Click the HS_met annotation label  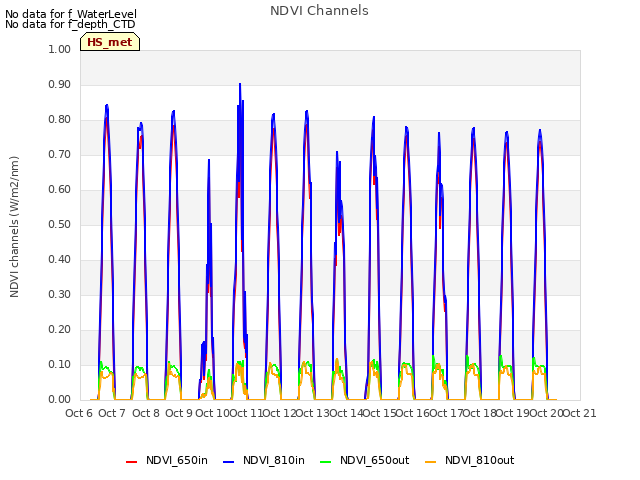110,42
